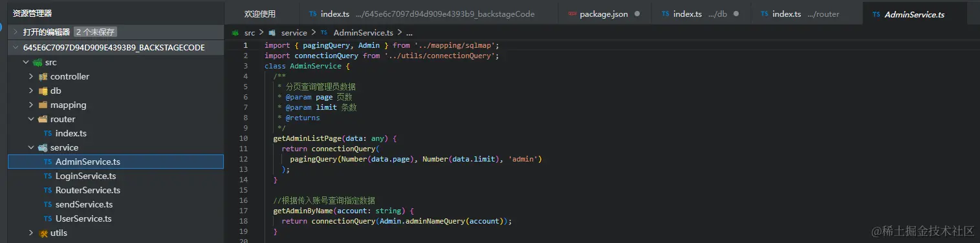Click the breadcrumb ellipsis symbol
Viewport: 980px width, 243px height.
tap(409, 32)
